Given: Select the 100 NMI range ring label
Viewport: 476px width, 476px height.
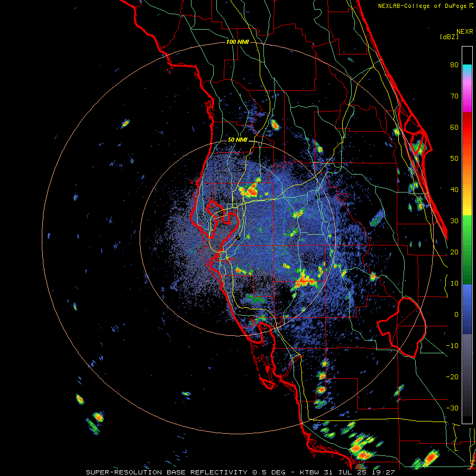Looking at the screenshot, I should pos(237,42).
